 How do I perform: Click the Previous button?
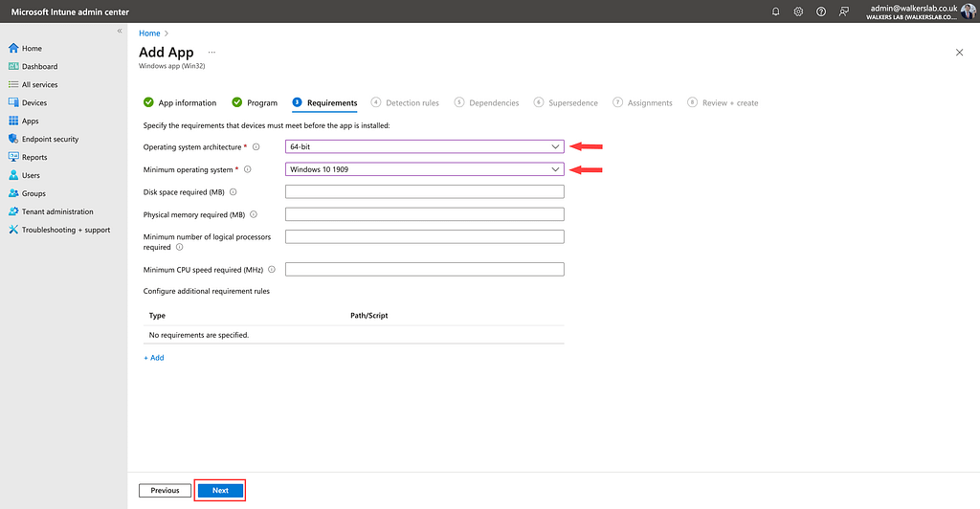165,490
